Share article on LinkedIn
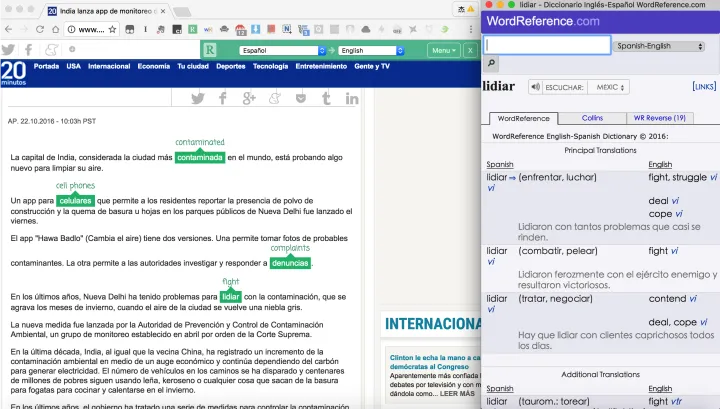Viewport: 720px width, 409px height. [352, 98]
